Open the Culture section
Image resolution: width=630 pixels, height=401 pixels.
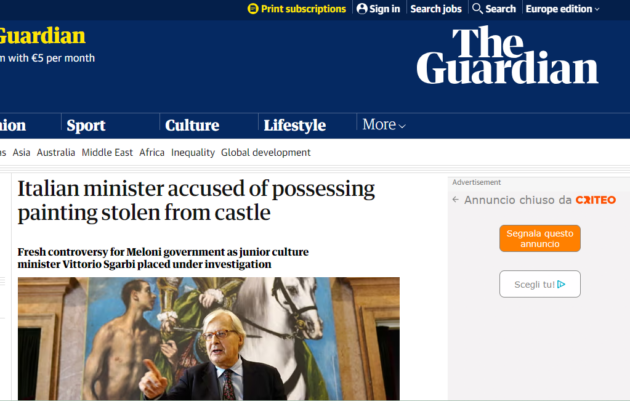192,125
